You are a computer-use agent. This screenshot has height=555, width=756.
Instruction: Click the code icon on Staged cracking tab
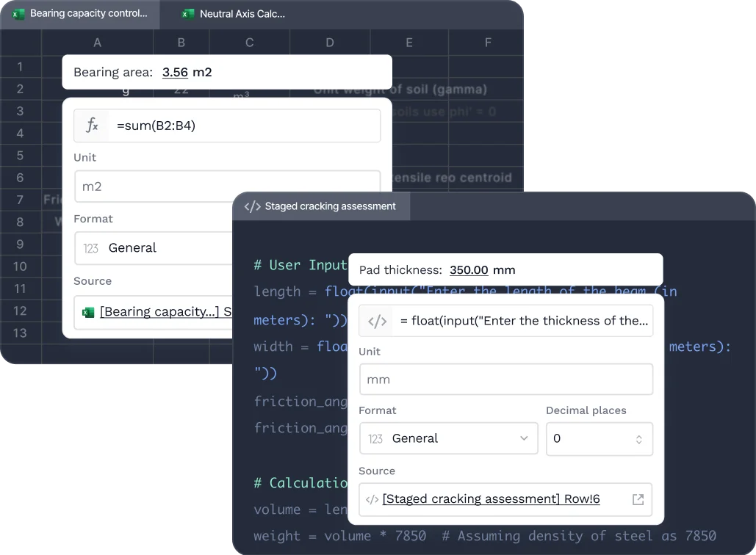(x=252, y=207)
